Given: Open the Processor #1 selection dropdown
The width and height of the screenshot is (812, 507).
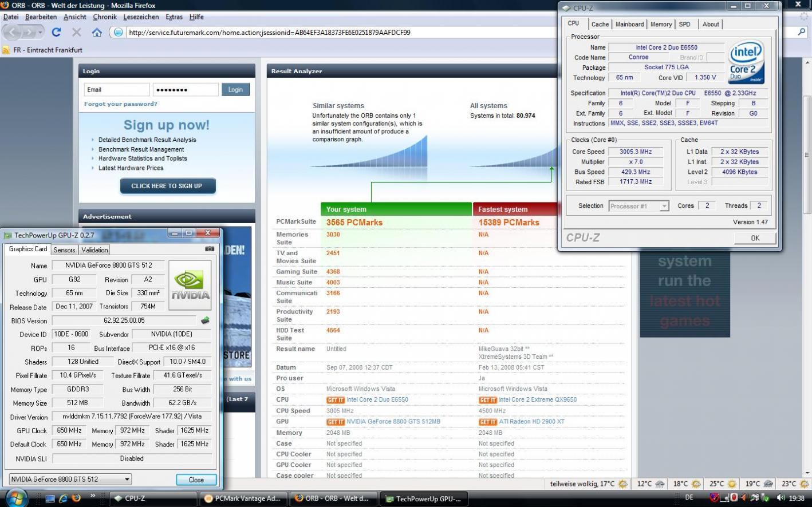Looking at the screenshot, I should (638, 206).
